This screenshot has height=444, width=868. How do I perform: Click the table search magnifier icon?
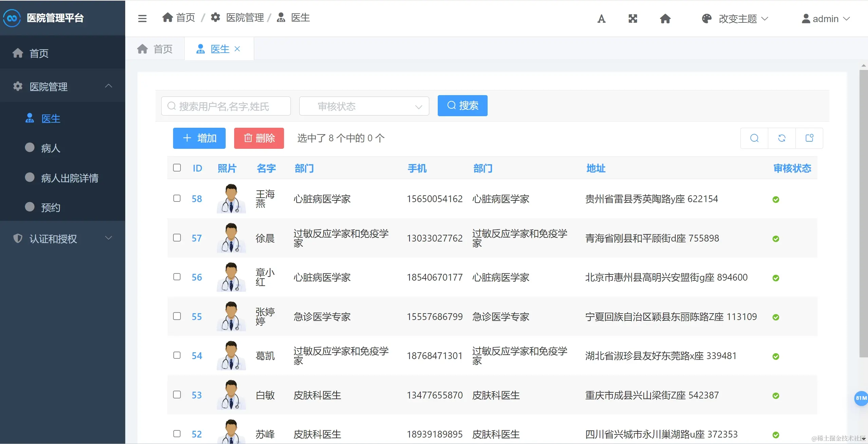coord(754,138)
